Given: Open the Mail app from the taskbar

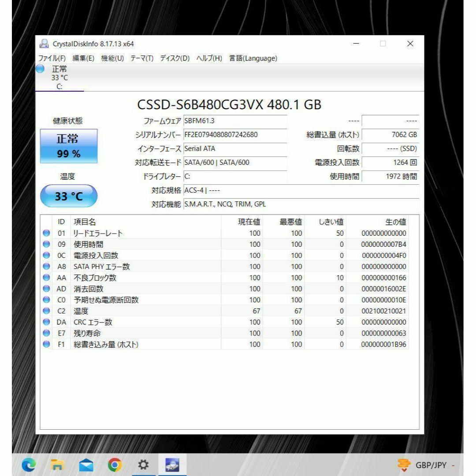Looking at the screenshot, I should tap(86, 465).
